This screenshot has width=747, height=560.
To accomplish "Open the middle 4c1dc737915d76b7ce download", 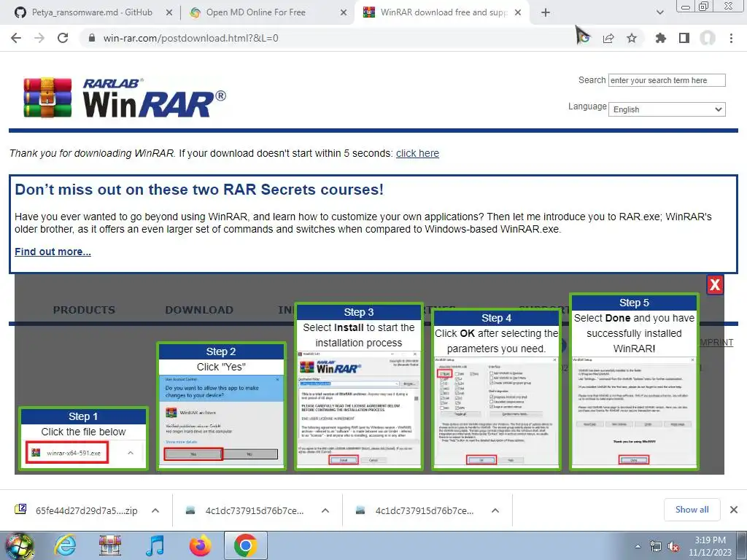I will (x=245, y=510).
